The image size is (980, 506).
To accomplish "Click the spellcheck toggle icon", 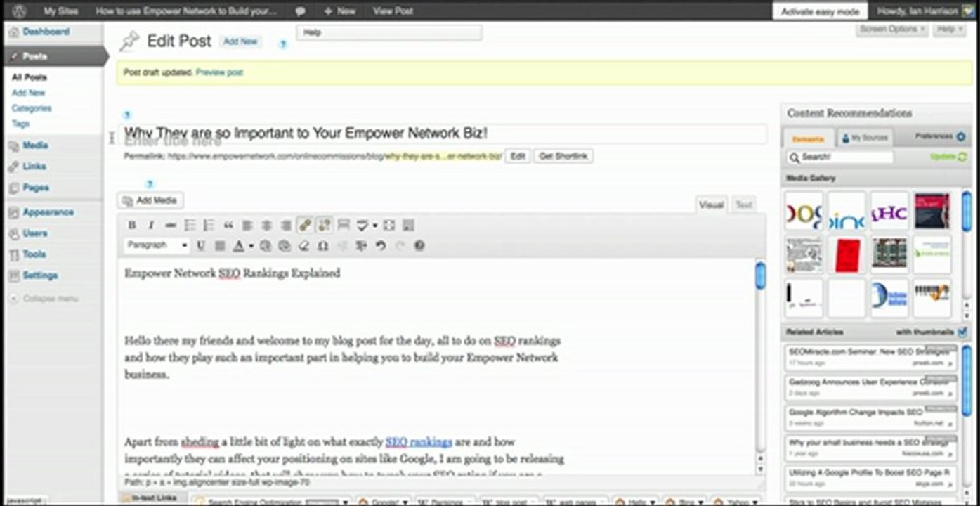I will pyautogui.click(x=362, y=226).
